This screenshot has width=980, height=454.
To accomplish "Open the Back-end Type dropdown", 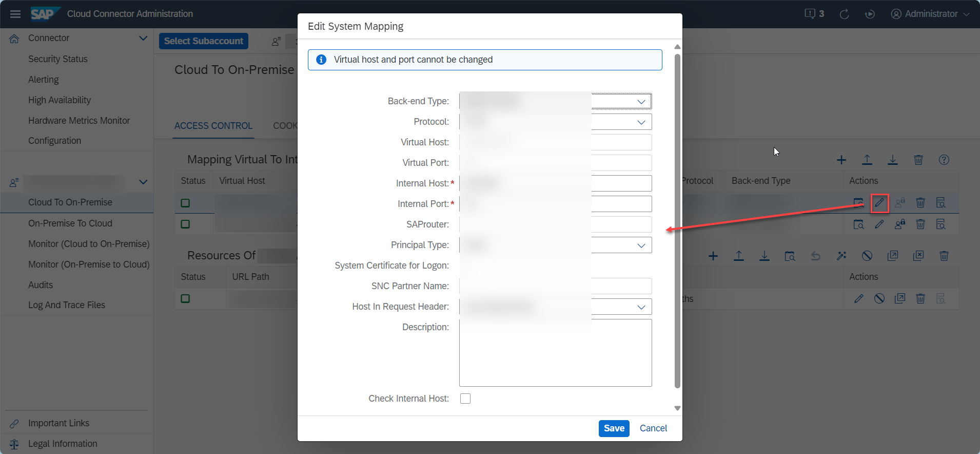I will tap(641, 101).
